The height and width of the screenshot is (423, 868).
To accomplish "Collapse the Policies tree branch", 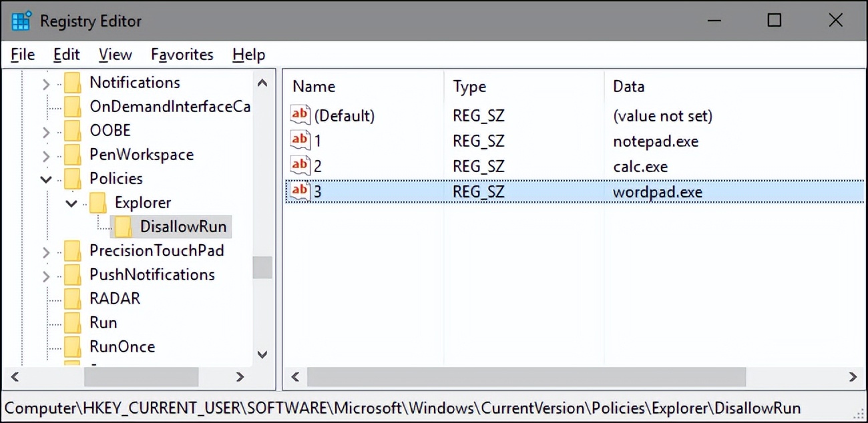I will 45,178.
